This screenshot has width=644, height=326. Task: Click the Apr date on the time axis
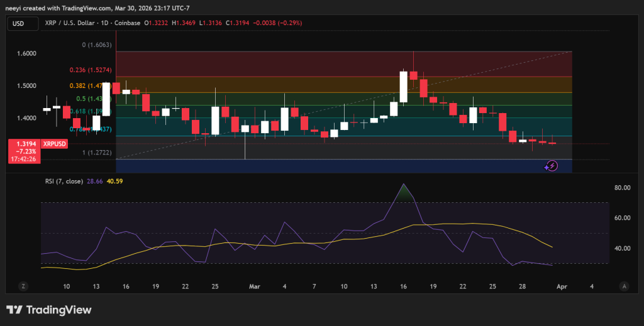[x=562, y=286]
